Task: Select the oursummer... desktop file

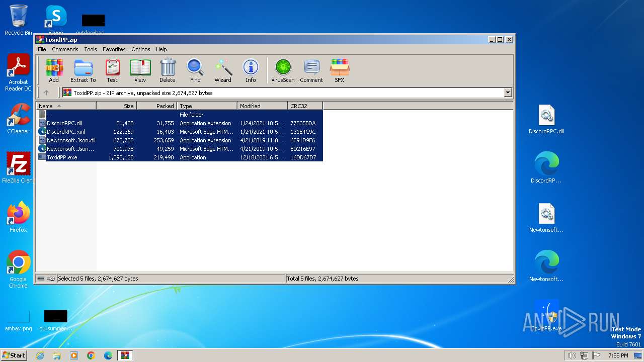Action: click(x=55, y=321)
